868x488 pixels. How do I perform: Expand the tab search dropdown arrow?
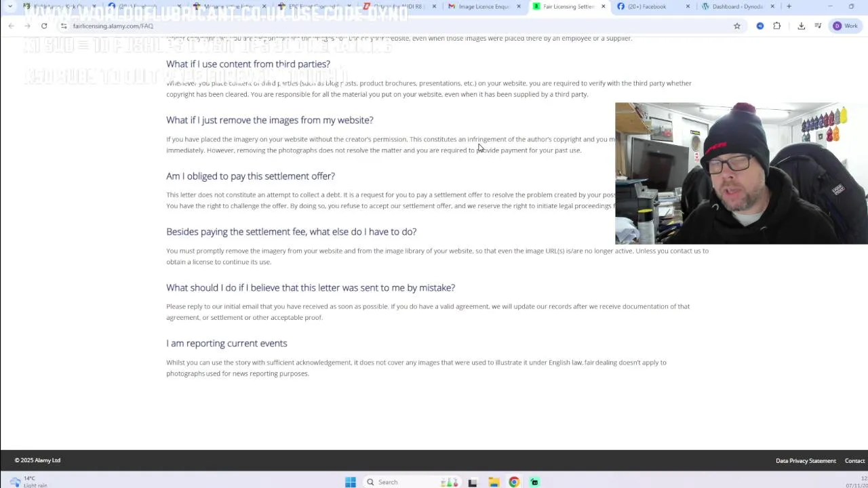(9, 6)
